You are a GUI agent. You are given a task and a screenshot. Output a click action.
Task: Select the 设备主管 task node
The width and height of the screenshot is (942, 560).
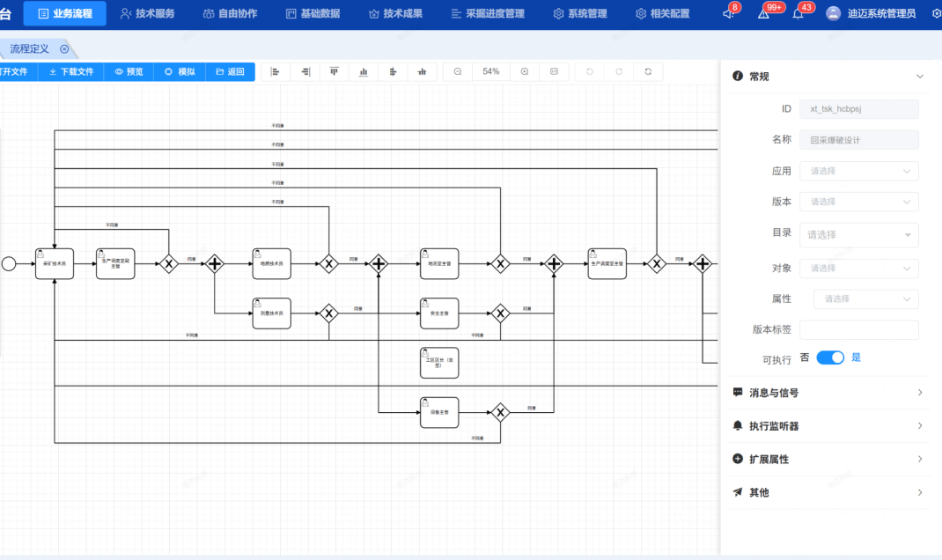point(439,412)
